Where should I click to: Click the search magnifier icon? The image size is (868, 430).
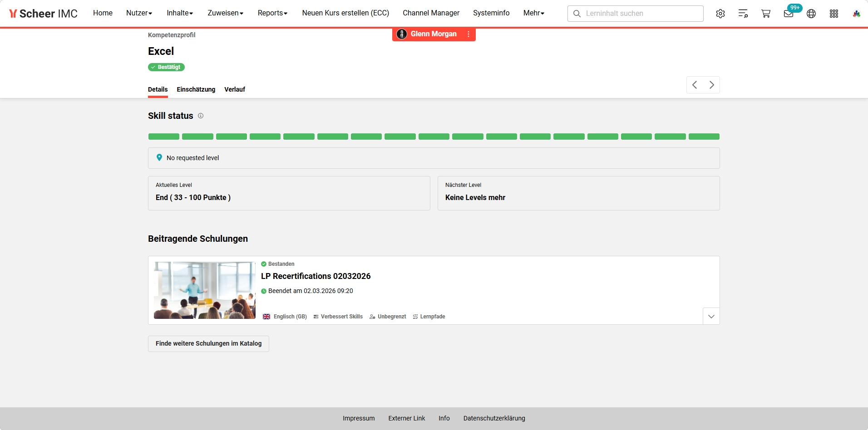577,14
